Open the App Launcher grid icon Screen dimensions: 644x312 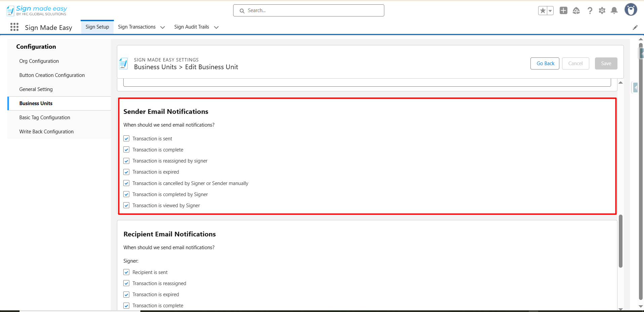click(14, 27)
